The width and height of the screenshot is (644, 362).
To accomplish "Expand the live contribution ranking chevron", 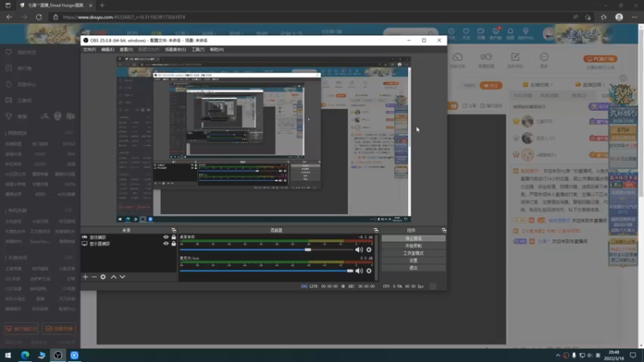I will tap(605, 84).
